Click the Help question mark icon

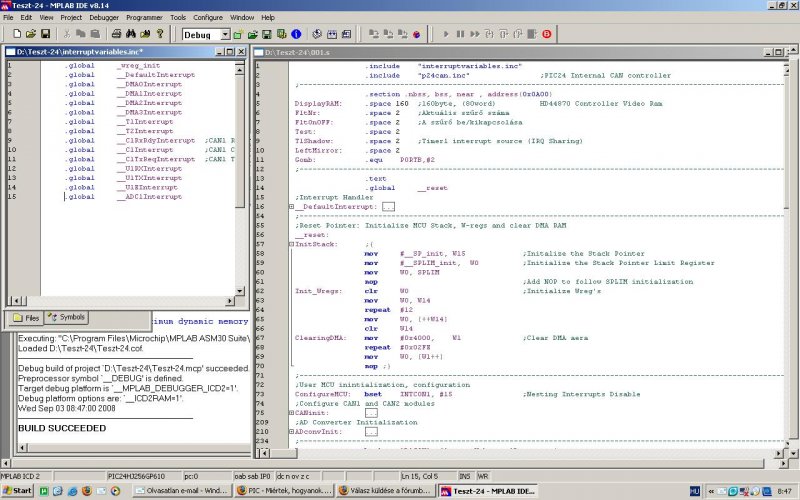tap(160, 34)
